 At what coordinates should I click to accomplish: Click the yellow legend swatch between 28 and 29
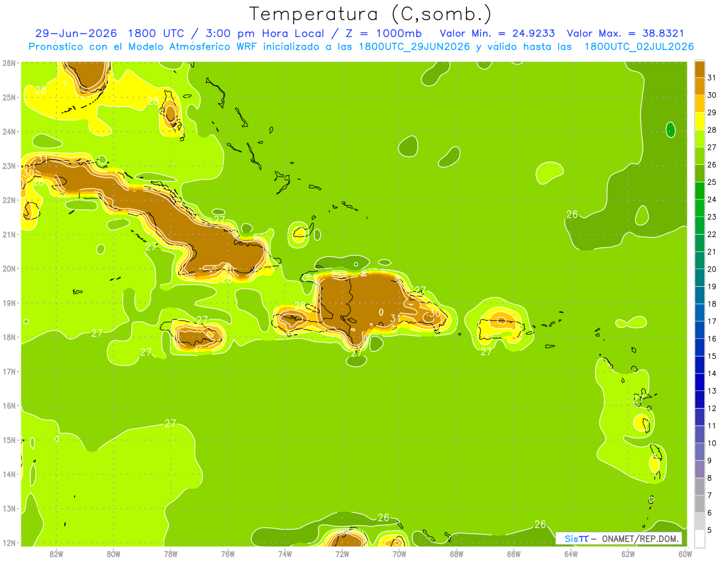pyautogui.click(x=699, y=121)
